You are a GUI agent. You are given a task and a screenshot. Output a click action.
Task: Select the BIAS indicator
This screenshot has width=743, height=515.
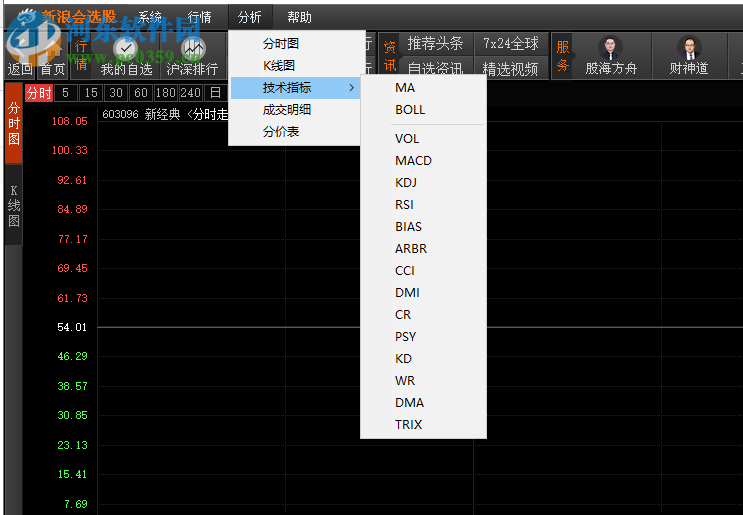(423, 226)
